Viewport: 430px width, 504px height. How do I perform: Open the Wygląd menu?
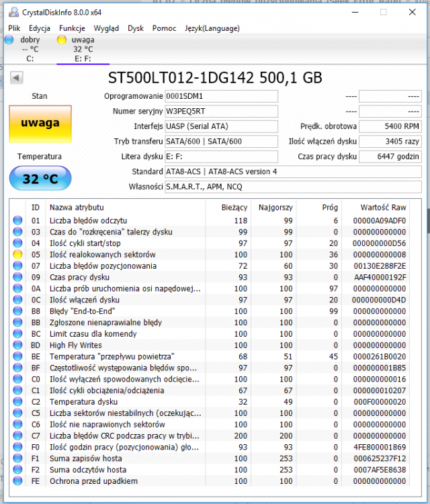point(106,28)
